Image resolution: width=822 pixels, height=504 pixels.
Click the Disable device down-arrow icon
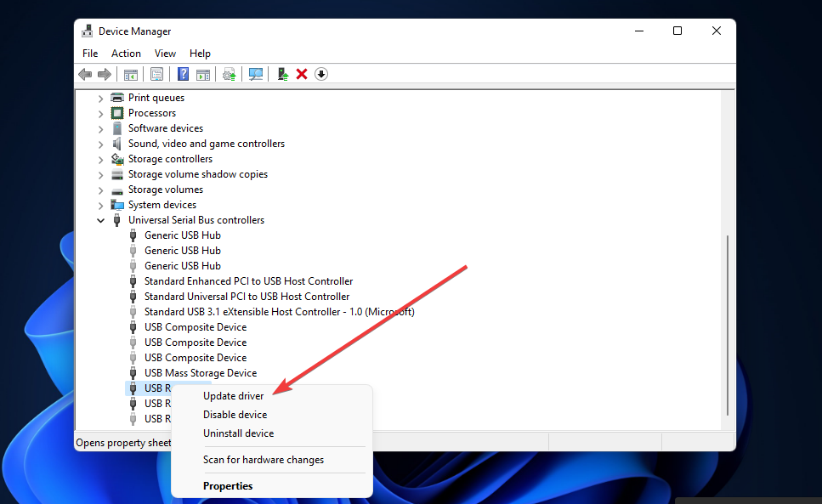[320, 74]
